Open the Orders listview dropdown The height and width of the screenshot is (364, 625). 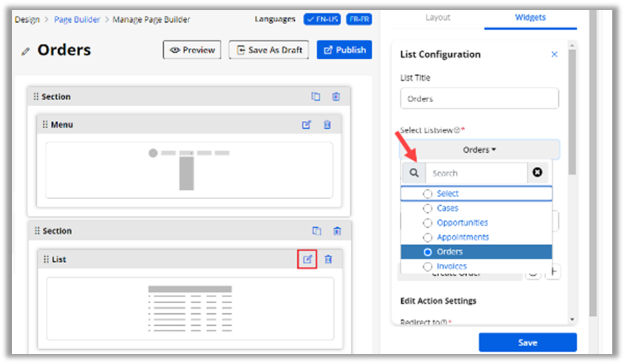(x=479, y=150)
